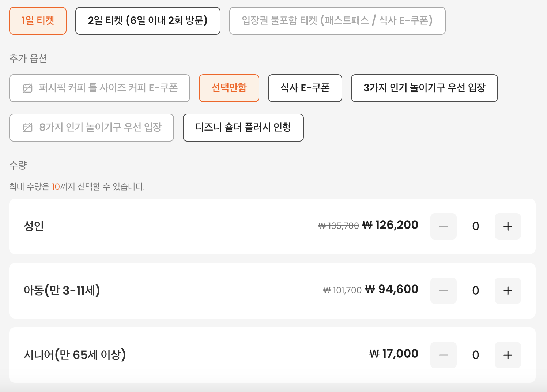
Task: Select the 입장권 불포함 티켓 ticket type
Action: [337, 21]
